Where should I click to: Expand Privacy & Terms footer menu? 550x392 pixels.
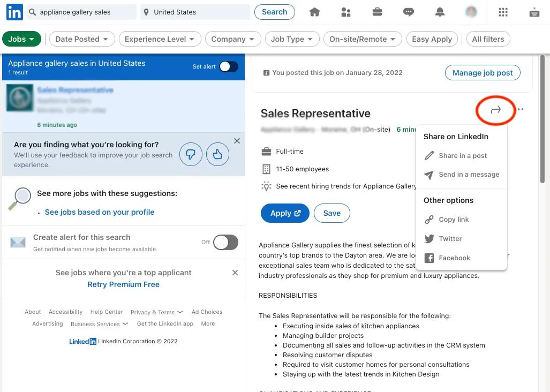157,312
